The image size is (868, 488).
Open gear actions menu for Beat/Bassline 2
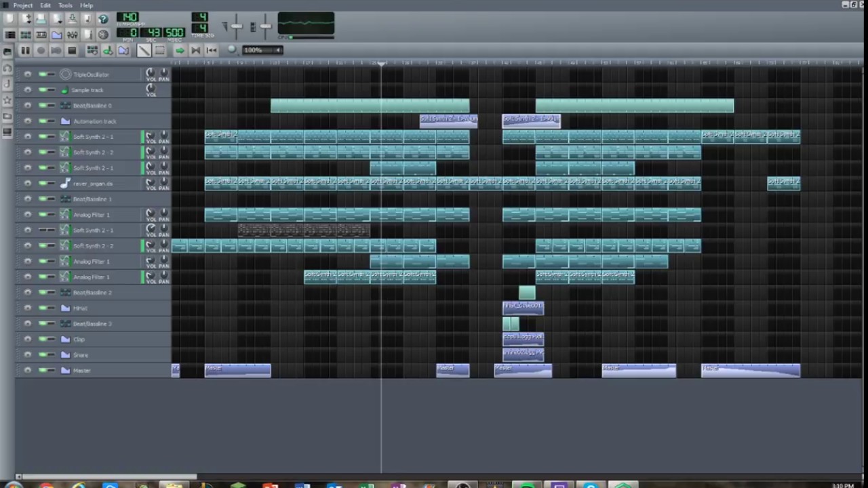pos(28,293)
